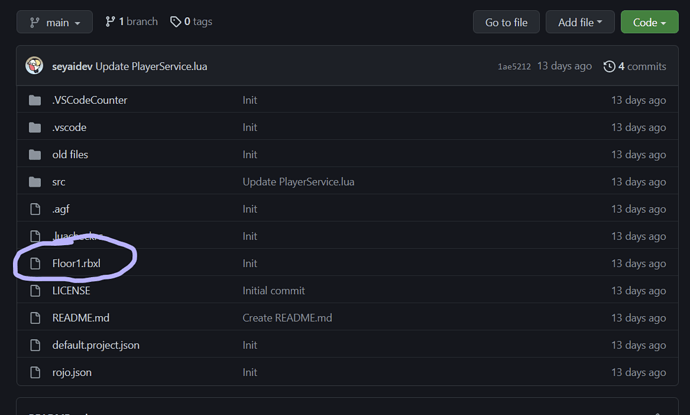View the 1 branch link
690x415 pixels.
tap(131, 22)
